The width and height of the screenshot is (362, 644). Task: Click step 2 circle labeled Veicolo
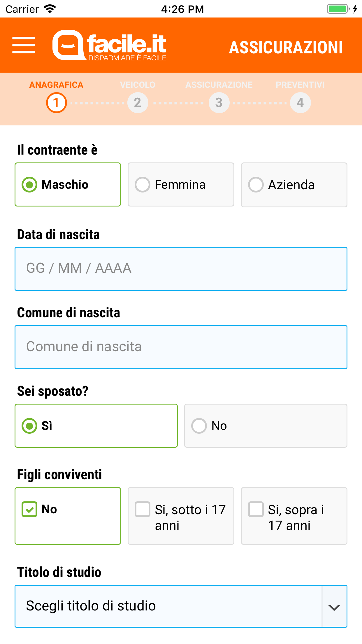pyautogui.click(x=138, y=102)
